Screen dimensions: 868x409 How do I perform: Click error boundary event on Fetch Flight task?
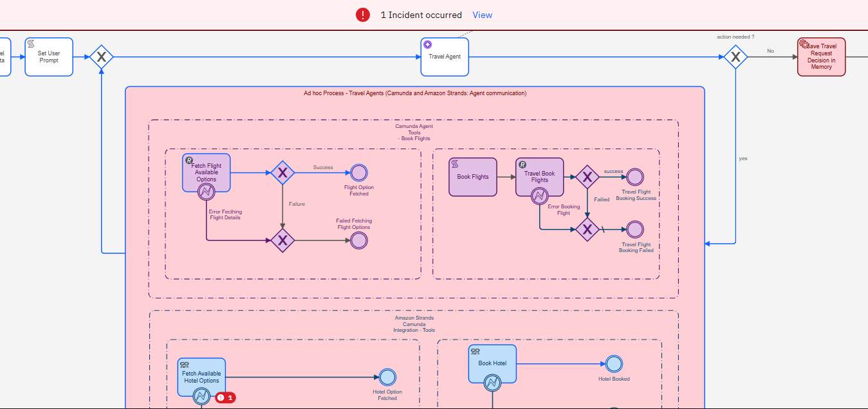pyautogui.click(x=206, y=192)
